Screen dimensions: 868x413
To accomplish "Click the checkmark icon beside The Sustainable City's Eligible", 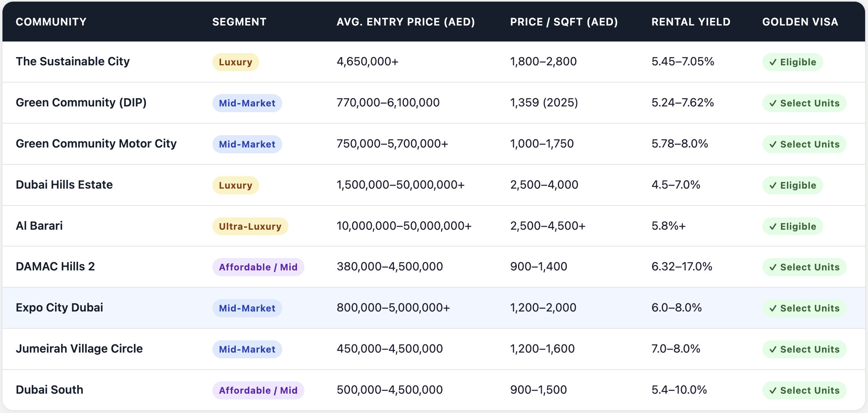I will pyautogui.click(x=773, y=62).
